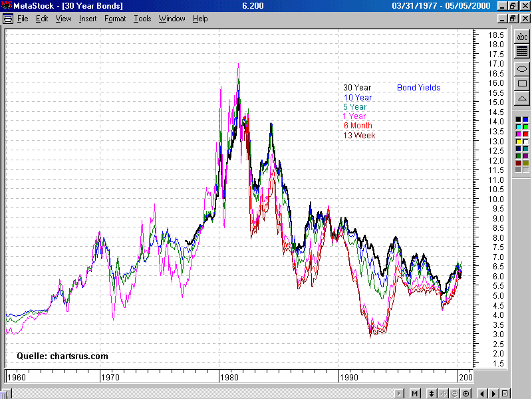Viewport: 532px width, 399px height.
Task: Go to previous chart with left arrow
Action: tap(482, 394)
